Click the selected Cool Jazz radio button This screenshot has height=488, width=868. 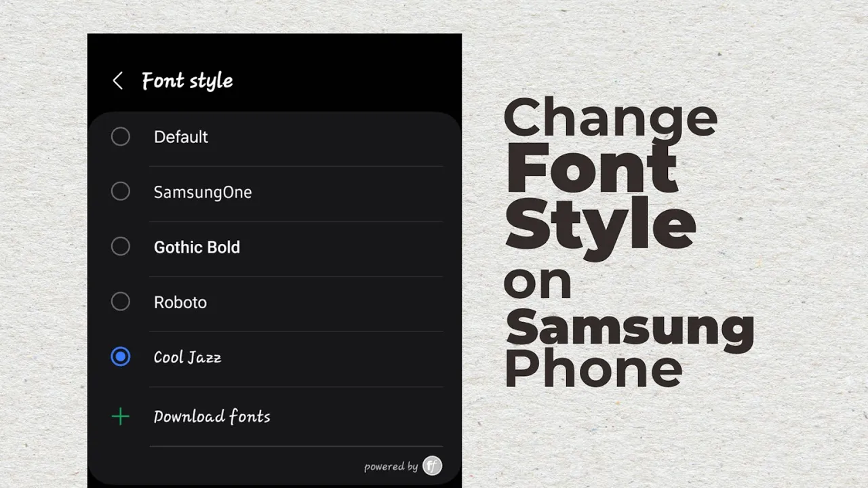click(120, 357)
